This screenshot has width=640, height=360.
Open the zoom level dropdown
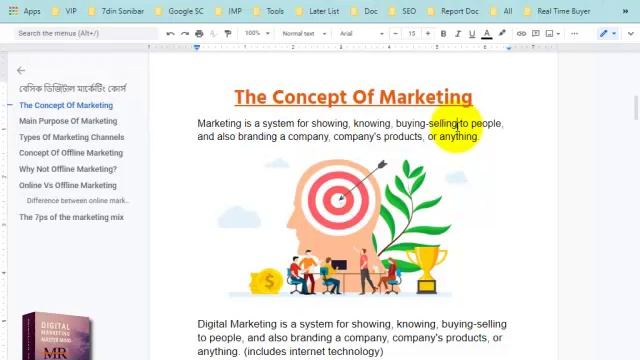tap(257, 33)
